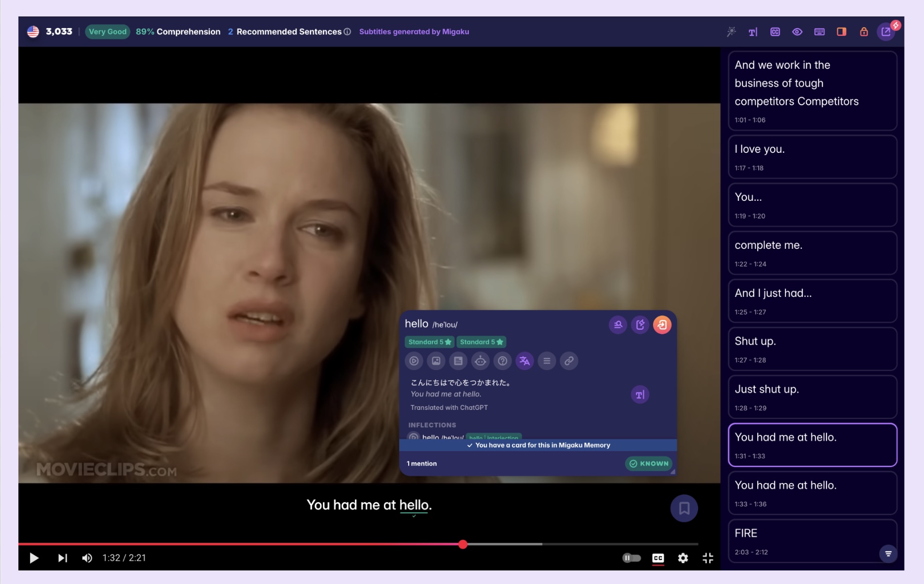Click the KNOWN status button
Viewport: 924px width, 584px height.
pos(649,464)
